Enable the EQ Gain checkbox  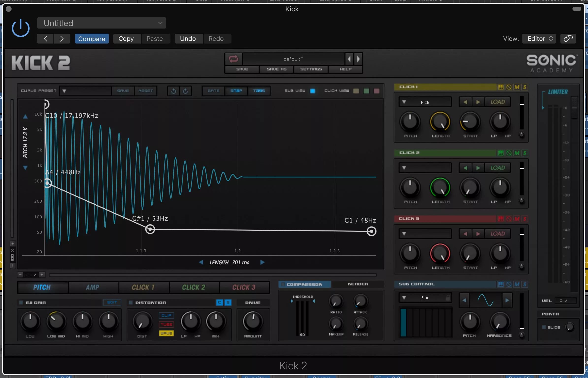pos(21,302)
